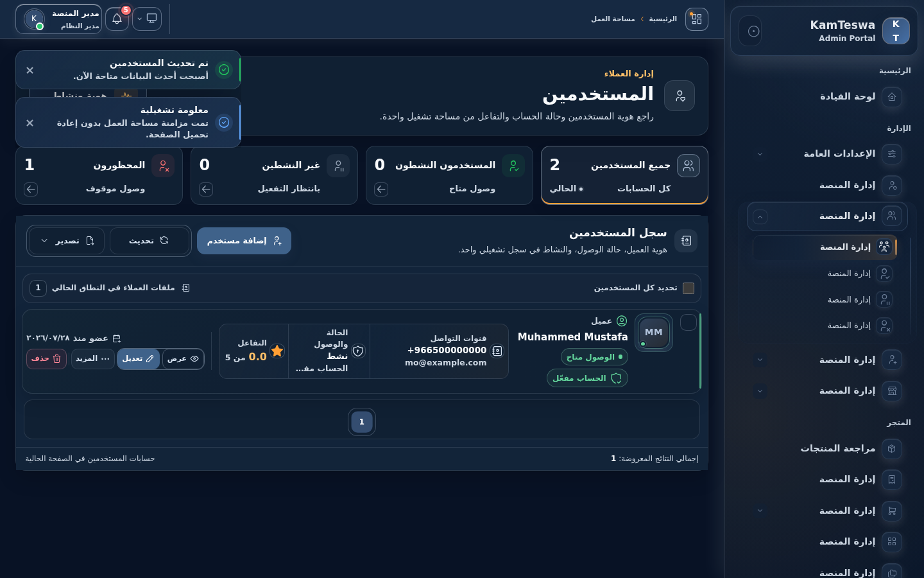Open the المزيد more-actions menu for the user
Viewport: 924px width, 578px height.
pyautogui.click(x=93, y=359)
